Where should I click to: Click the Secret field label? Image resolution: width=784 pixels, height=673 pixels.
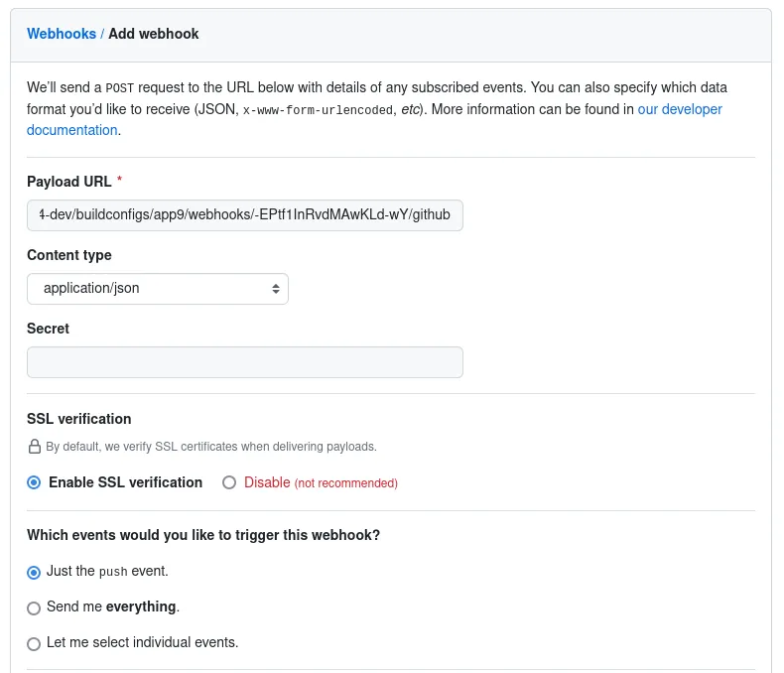pos(48,329)
